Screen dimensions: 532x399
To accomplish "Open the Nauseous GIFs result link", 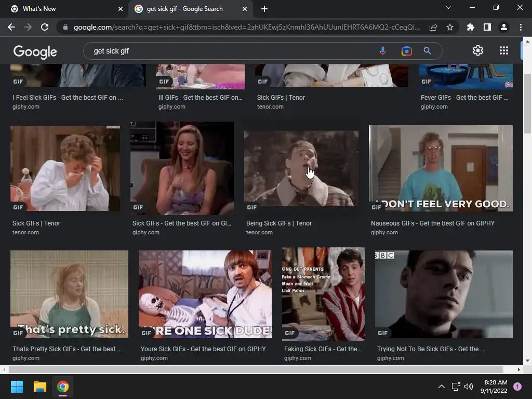I will (x=433, y=223).
